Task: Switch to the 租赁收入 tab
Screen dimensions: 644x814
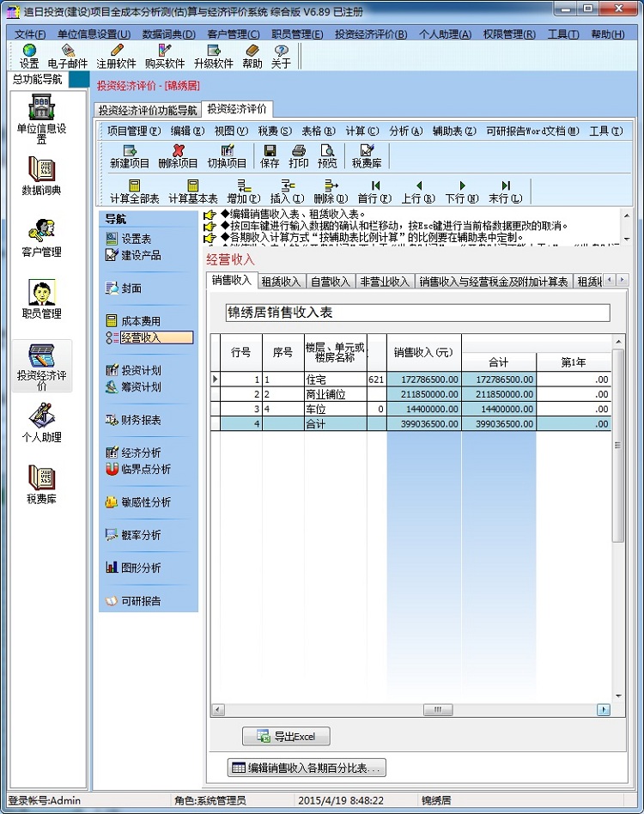Action: click(281, 282)
